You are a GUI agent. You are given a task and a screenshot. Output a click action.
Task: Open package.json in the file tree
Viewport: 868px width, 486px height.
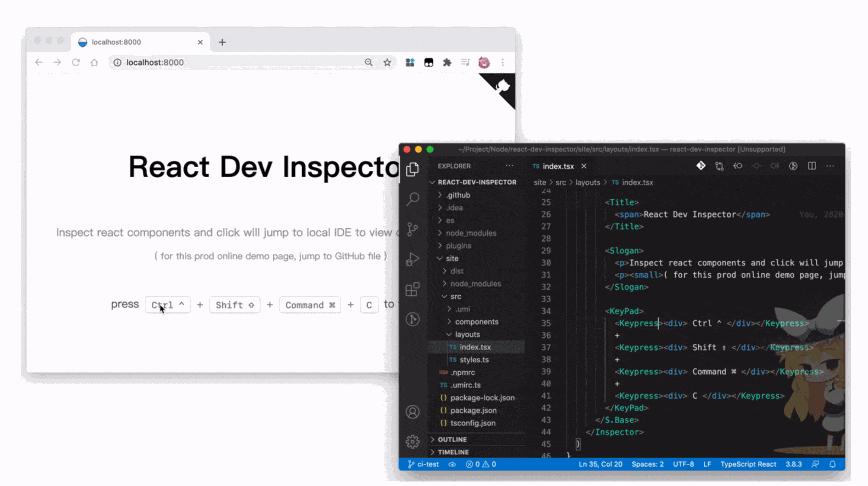click(473, 410)
